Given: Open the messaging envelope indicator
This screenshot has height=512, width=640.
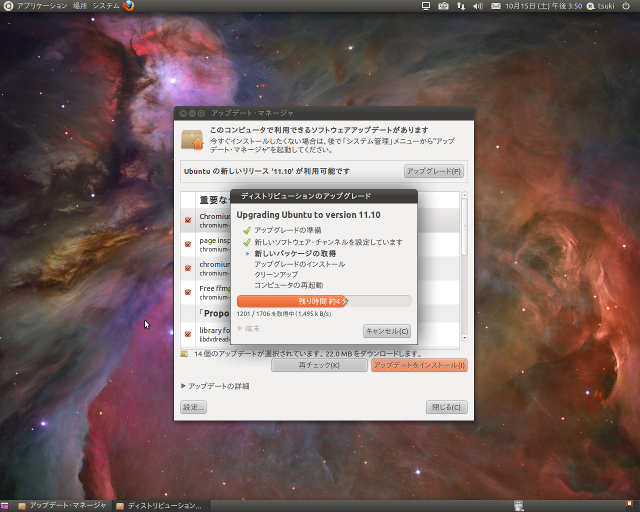Looking at the screenshot, I should (495, 6).
